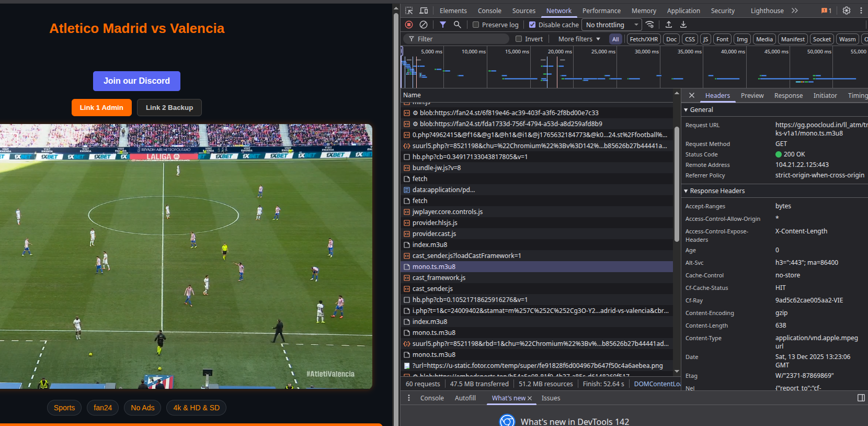Enable the Preserve log checkbox
868x426 pixels.
(476, 25)
